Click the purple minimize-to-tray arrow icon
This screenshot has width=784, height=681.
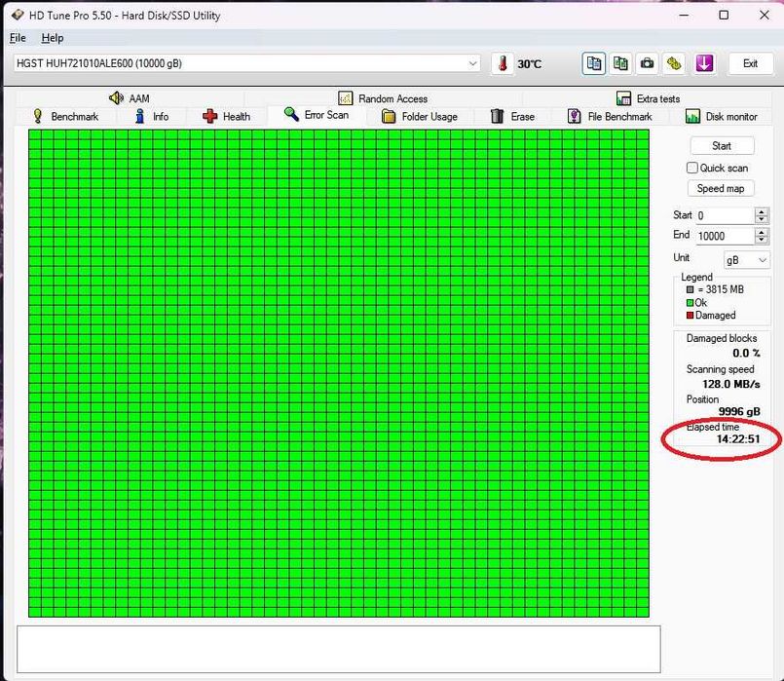(704, 63)
